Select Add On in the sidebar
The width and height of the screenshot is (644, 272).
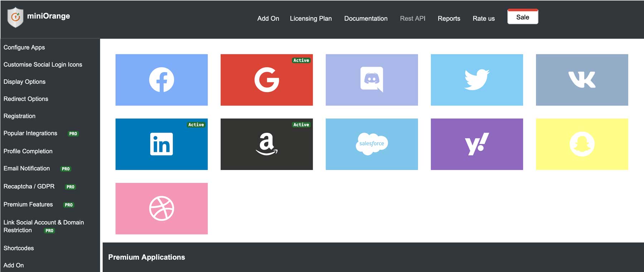14,265
